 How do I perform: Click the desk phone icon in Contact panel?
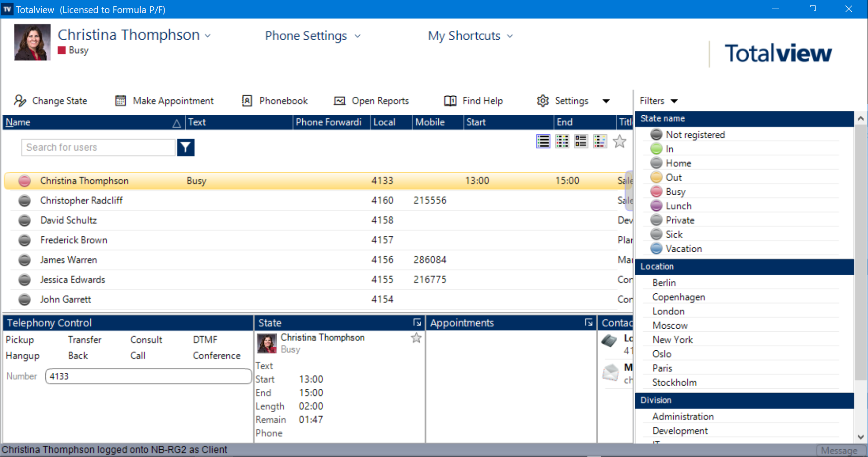(x=609, y=341)
